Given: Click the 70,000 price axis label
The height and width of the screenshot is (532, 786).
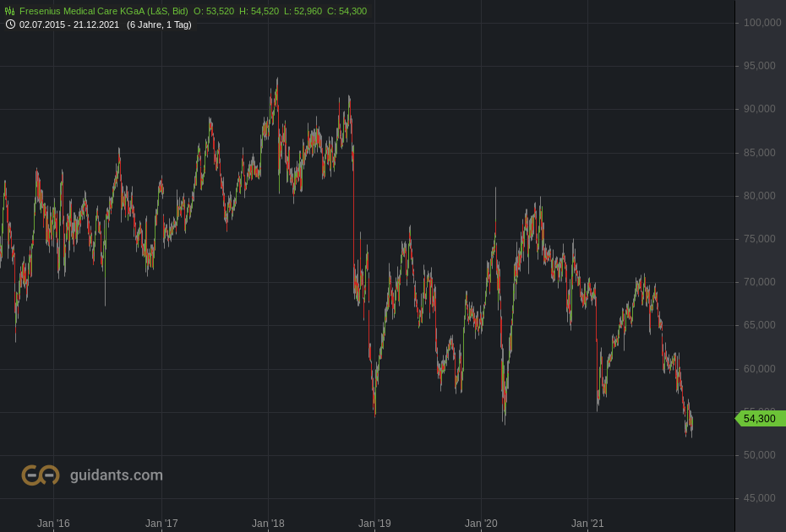Looking at the screenshot, I should coord(760,283).
